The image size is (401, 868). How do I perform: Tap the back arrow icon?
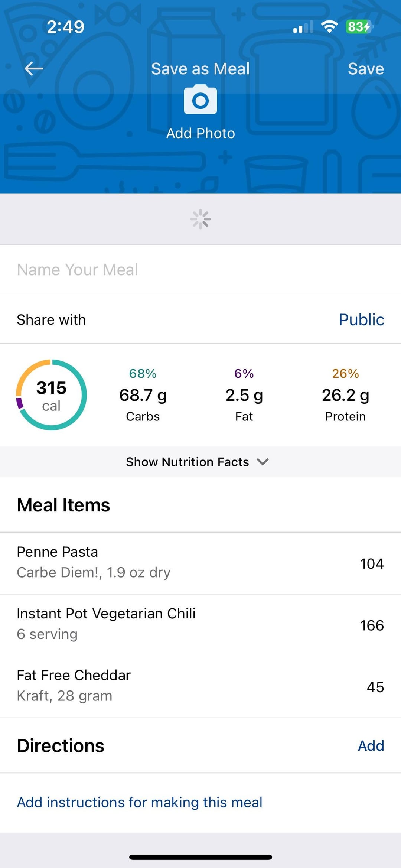[34, 69]
